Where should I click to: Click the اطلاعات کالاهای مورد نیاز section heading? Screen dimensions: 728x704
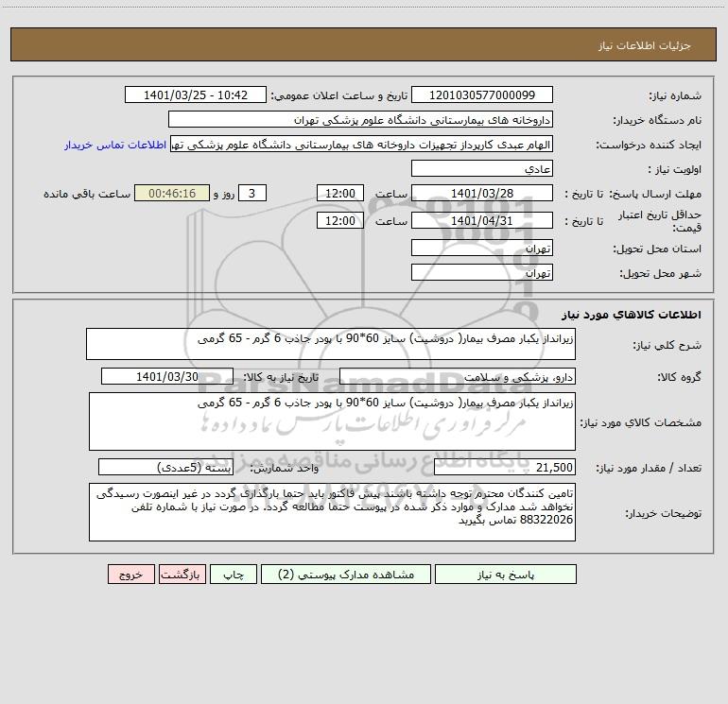pyautogui.click(x=632, y=315)
